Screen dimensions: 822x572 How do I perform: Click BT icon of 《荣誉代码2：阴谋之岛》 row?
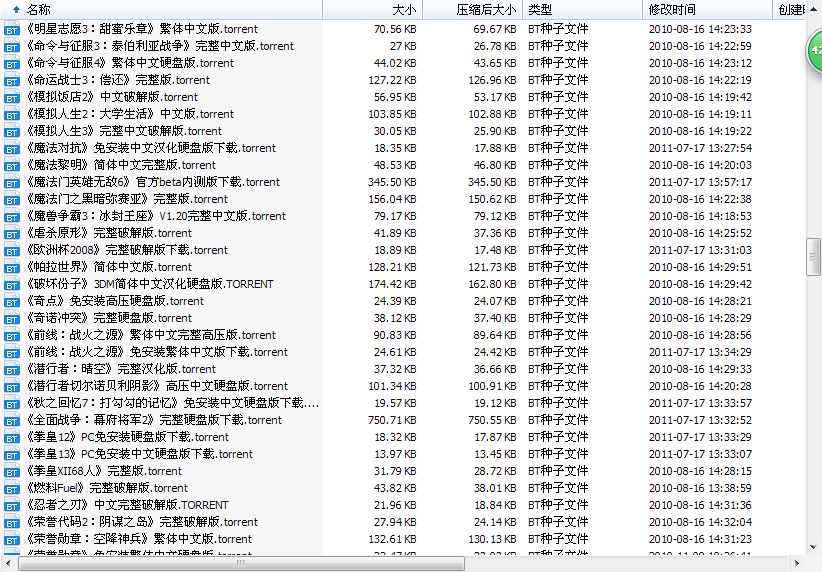click(12, 522)
